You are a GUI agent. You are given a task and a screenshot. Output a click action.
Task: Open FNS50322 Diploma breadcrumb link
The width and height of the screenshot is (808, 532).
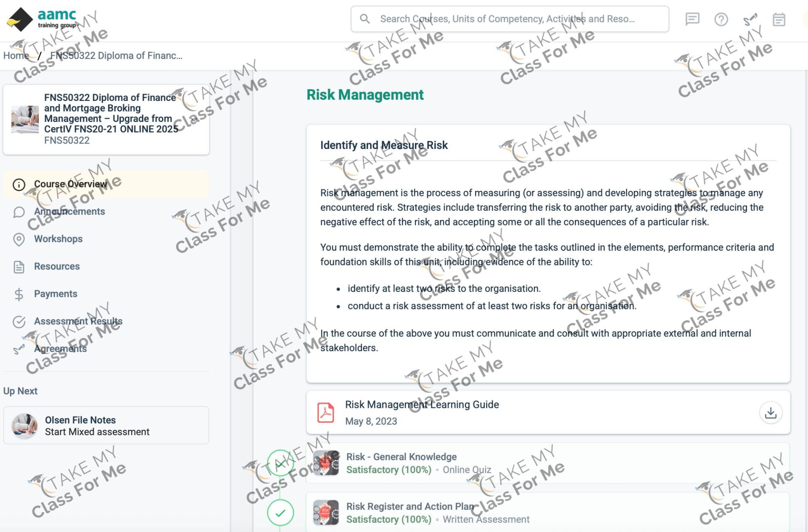pyautogui.click(x=116, y=56)
